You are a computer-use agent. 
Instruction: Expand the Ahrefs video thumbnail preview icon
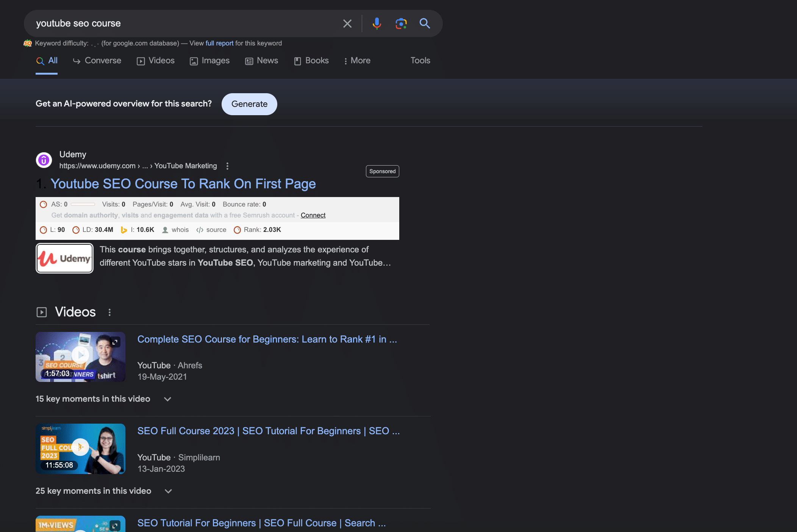pos(115,342)
